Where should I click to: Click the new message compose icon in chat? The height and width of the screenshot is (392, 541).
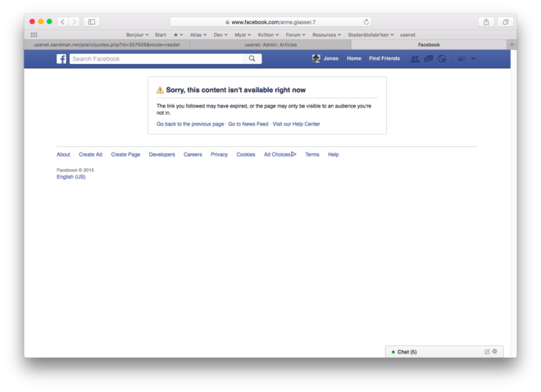[487, 352]
